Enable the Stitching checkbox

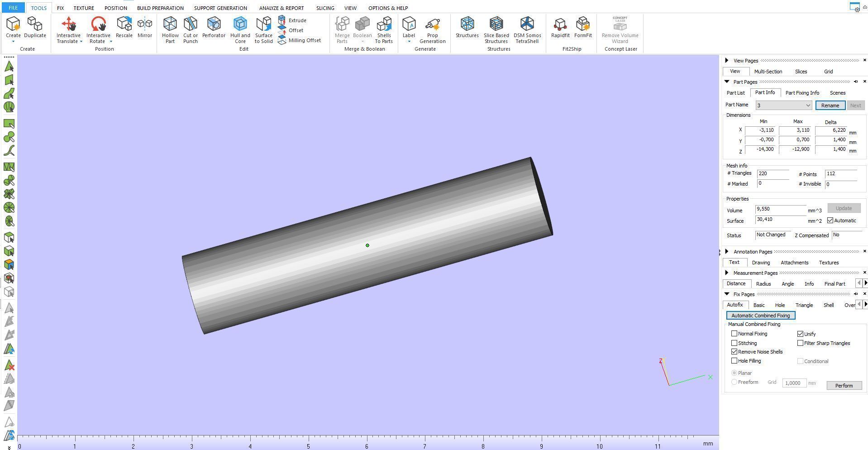[734, 343]
